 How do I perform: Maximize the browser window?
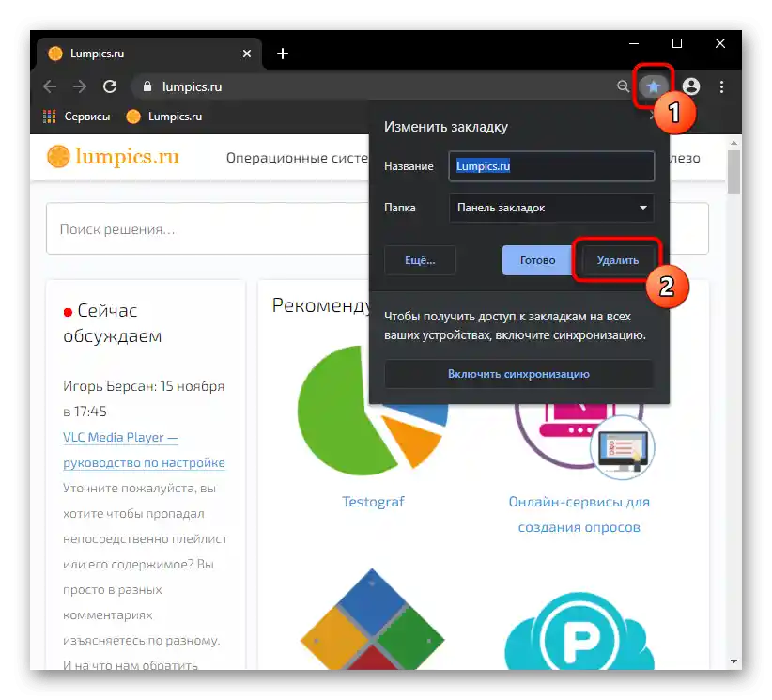click(x=677, y=44)
